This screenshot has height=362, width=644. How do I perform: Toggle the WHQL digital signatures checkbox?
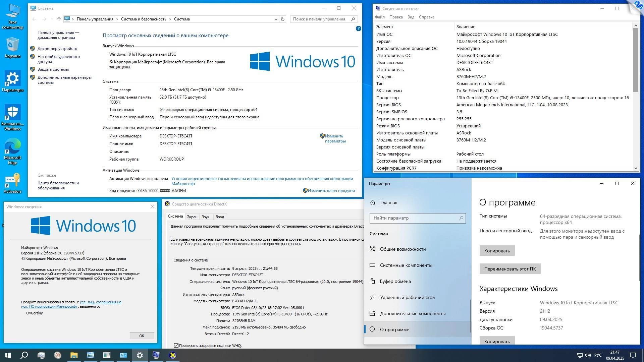[176, 345]
